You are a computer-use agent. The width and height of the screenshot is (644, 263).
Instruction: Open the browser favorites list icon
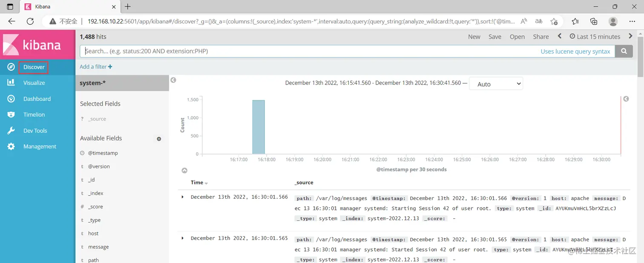[x=575, y=21]
